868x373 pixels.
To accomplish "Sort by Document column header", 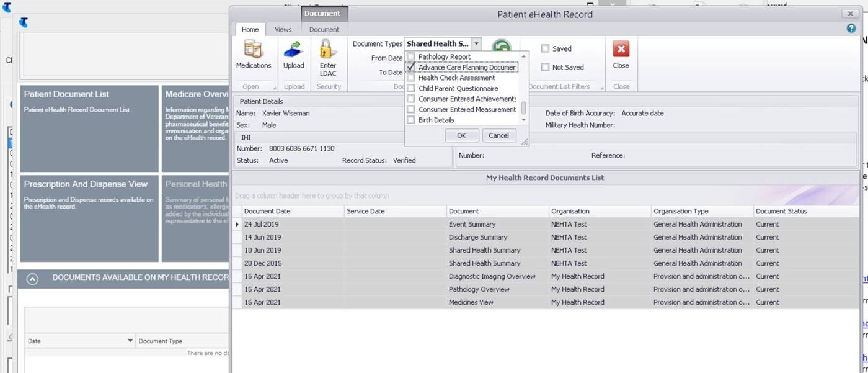I will (x=497, y=211).
